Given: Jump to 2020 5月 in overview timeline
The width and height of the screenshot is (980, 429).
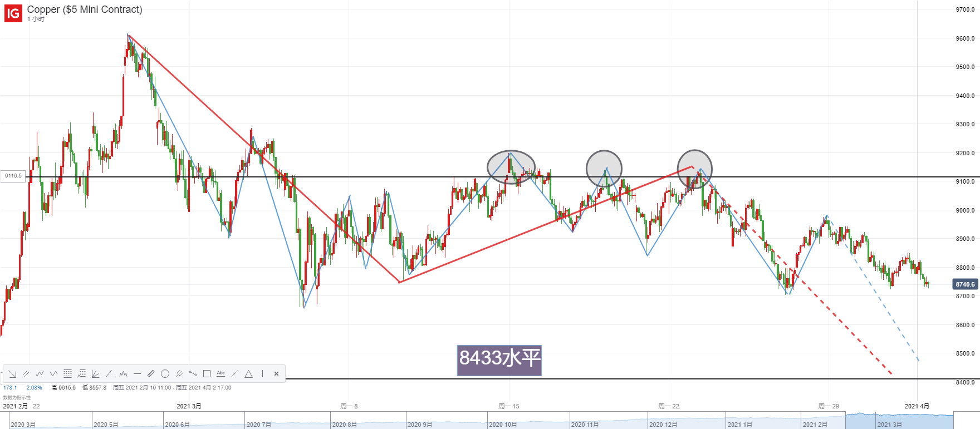Looking at the screenshot, I should pyautogui.click(x=106, y=425).
